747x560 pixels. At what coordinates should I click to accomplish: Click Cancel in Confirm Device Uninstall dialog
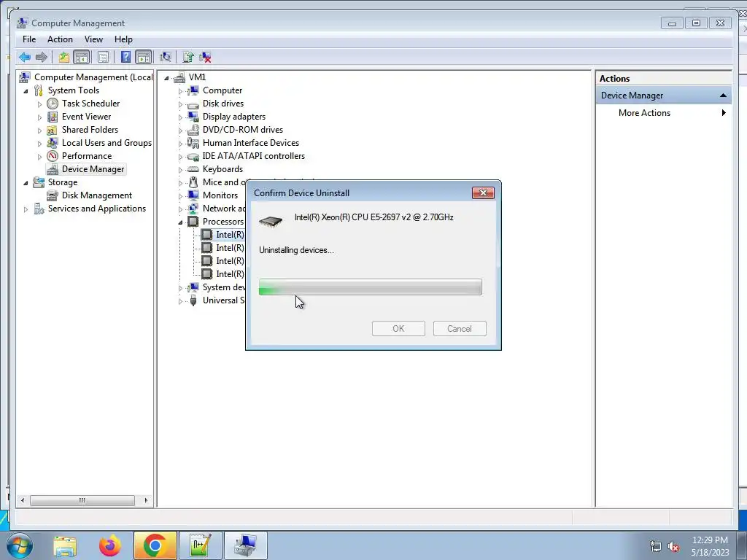pos(460,329)
